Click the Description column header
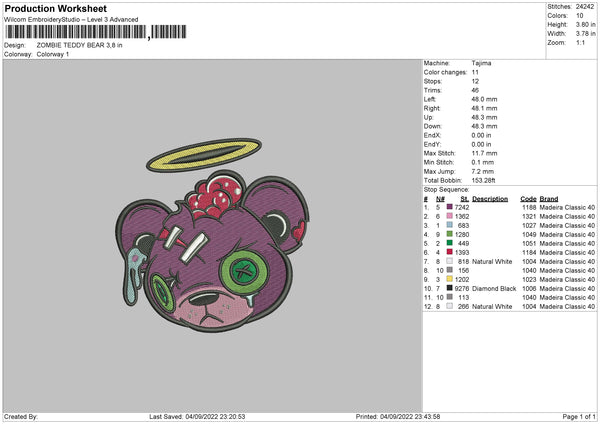Viewport: 600px width, 424px height. 490,199
